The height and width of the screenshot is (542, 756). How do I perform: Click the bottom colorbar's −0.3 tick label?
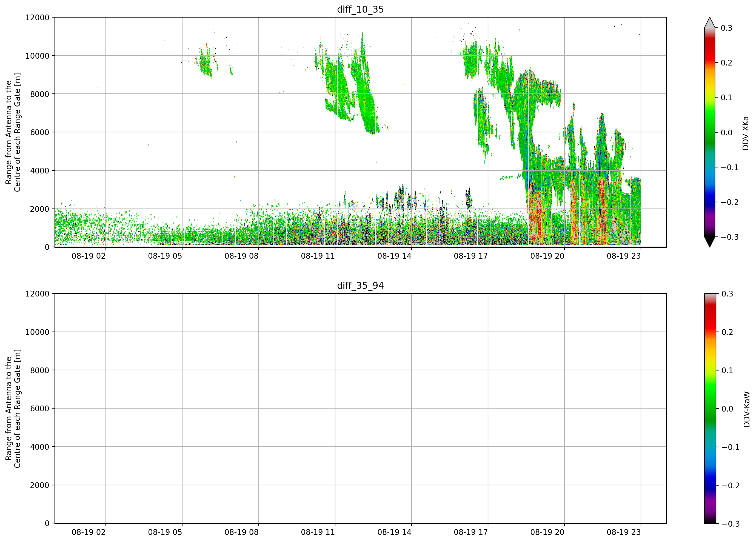pos(730,524)
